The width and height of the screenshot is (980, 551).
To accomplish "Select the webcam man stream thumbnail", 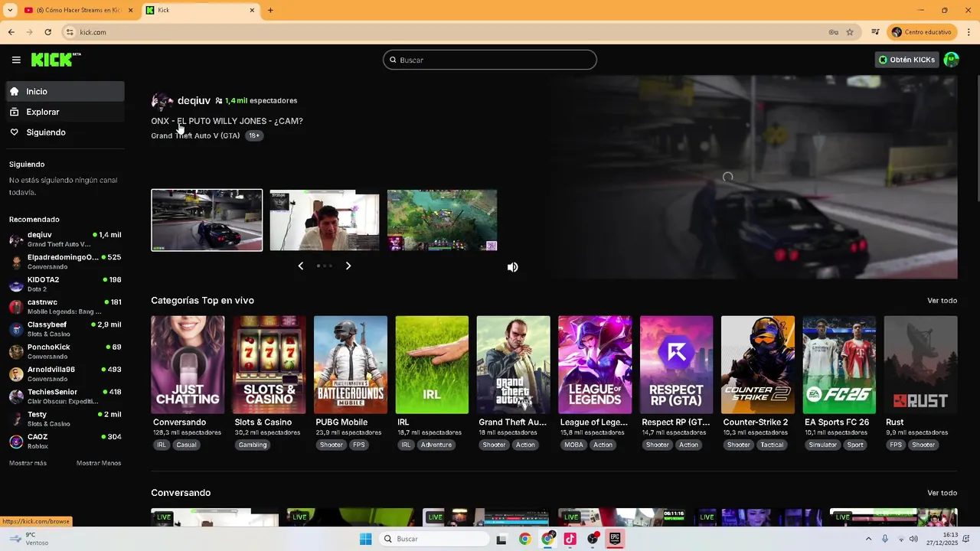I will pyautogui.click(x=325, y=220).
